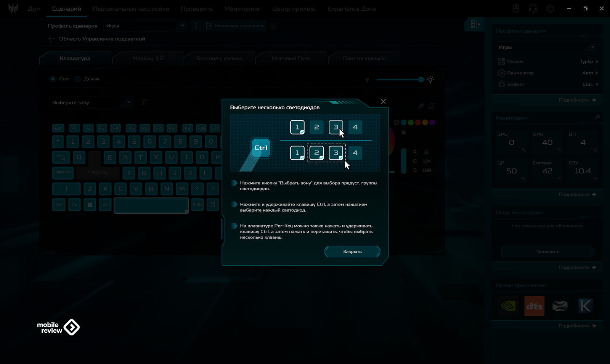The height and width of the screenshot is (364, 610).
Task: Select the Динам. lighting mode radio
Action: click(x=78, y=79)
